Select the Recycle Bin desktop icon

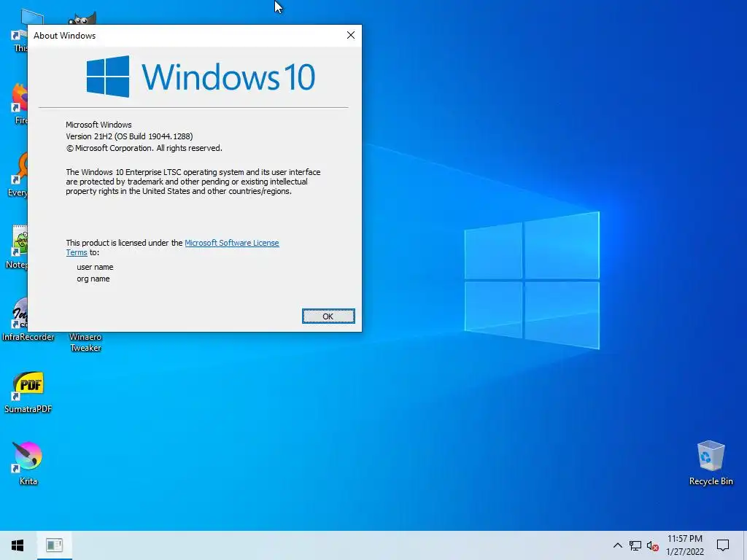711,463
